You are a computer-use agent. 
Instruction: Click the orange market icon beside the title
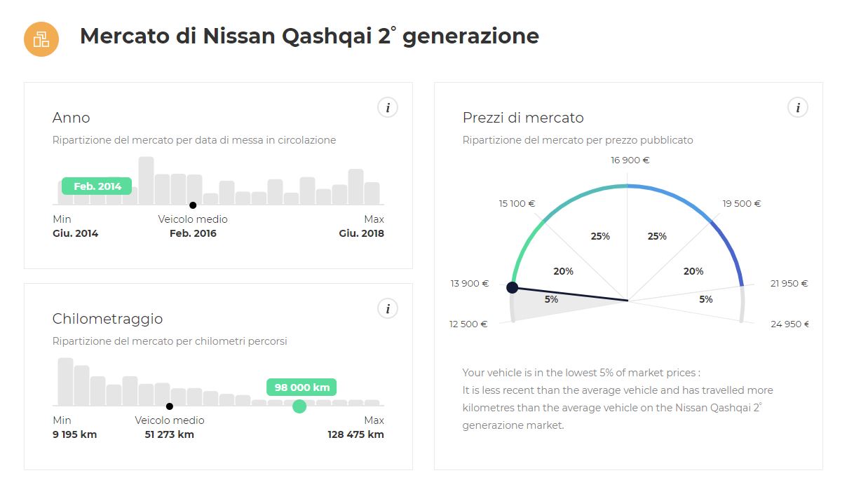tap(41, 39)
